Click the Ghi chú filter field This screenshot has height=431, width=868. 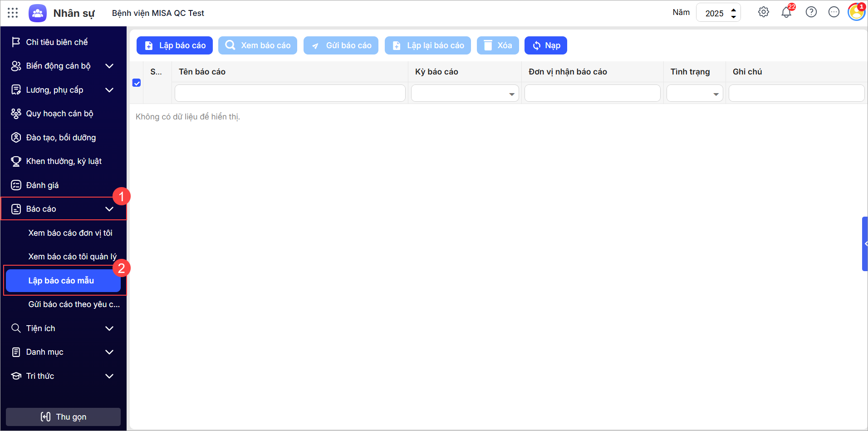(x=796, y=93)
